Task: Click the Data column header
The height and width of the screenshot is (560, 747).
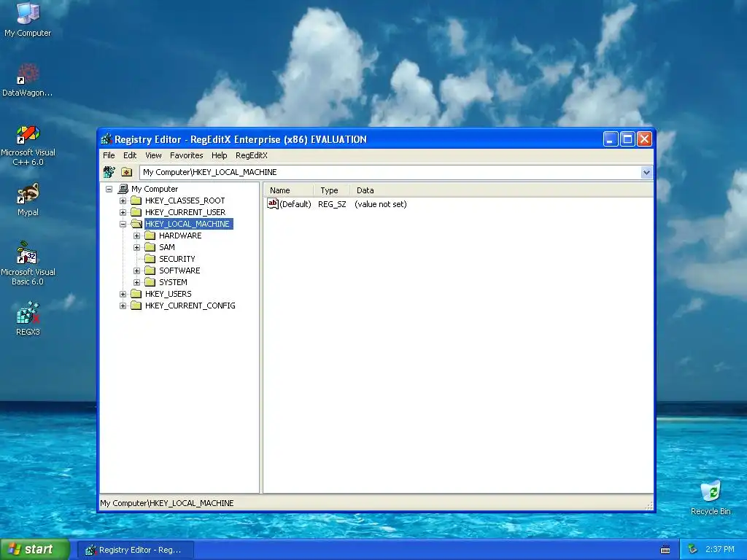Action: tap(501, 190)
